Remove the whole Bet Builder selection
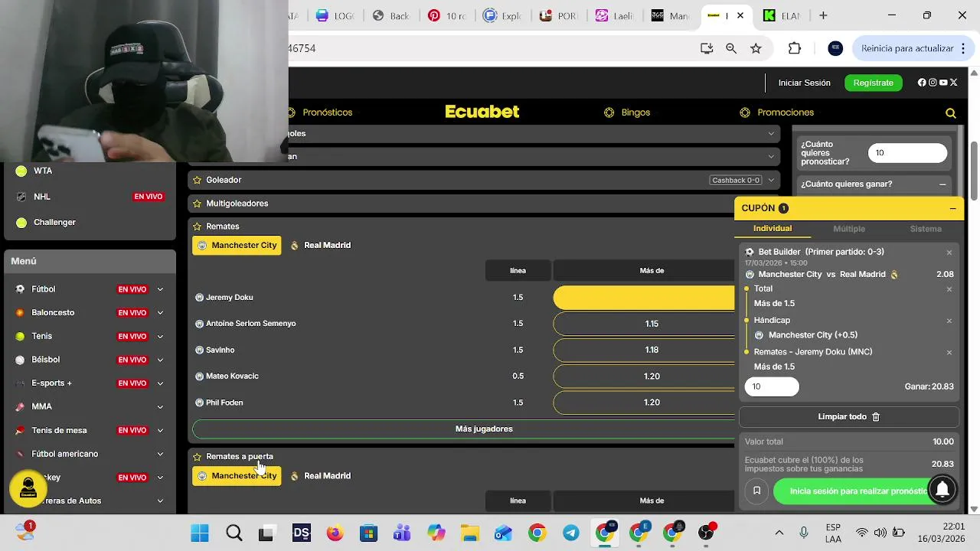980x551 pixels. tap(949, 253)
